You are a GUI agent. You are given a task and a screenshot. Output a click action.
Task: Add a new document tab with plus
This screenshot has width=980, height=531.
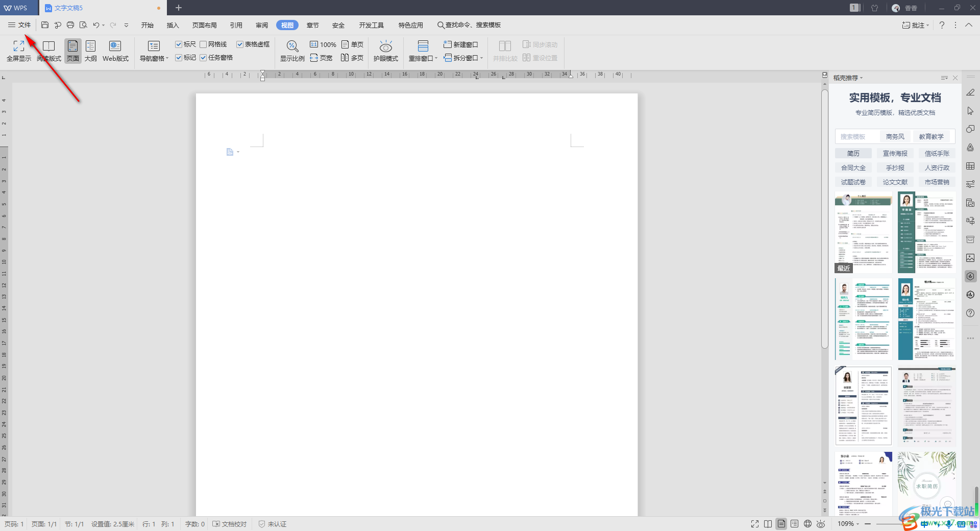pos(179,8)
